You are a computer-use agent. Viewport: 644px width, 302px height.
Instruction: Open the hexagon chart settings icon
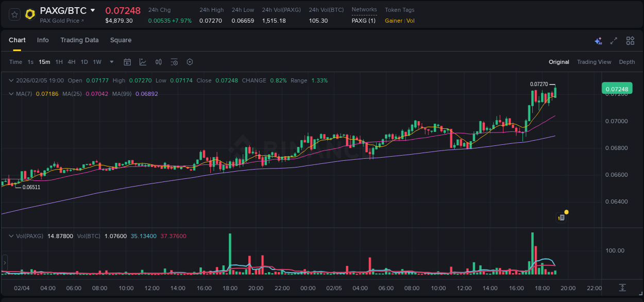coord(190,62)
